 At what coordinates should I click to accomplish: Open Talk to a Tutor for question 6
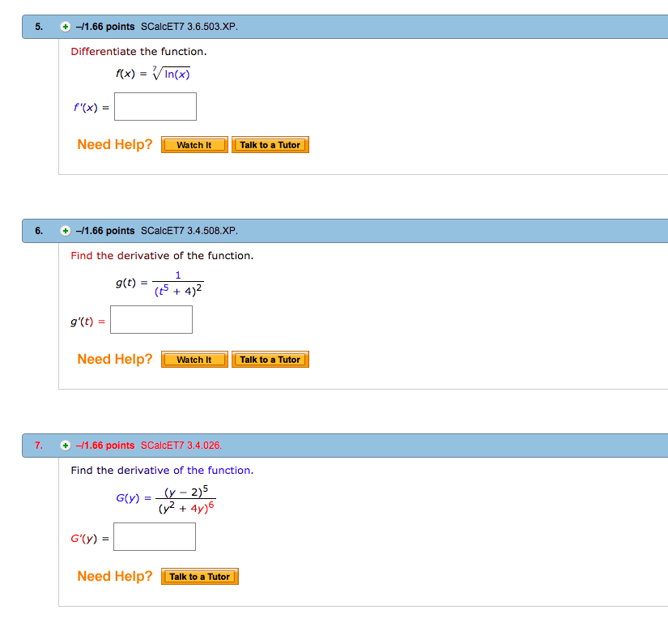(270, 360)
